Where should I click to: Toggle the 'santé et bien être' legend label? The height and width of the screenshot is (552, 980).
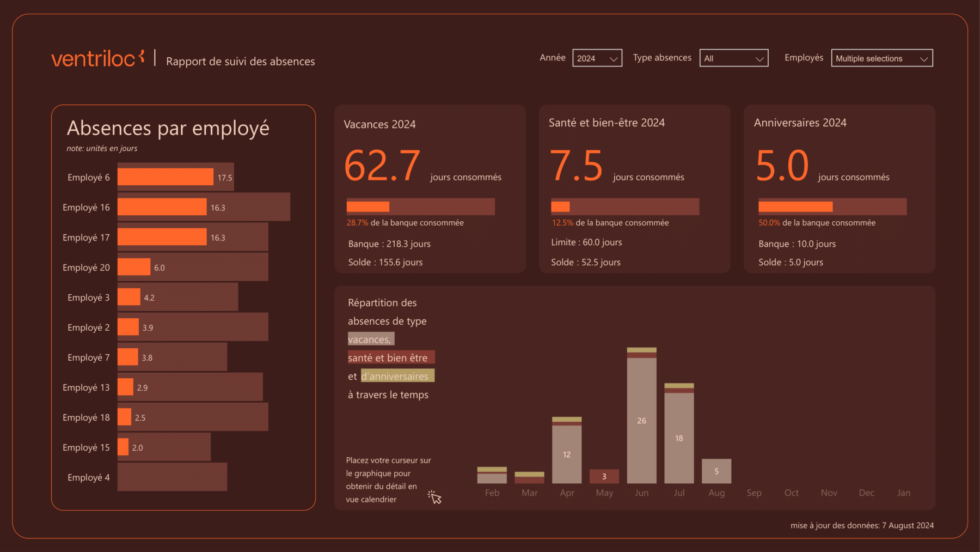pyautogui.click(x=390, y=357)
